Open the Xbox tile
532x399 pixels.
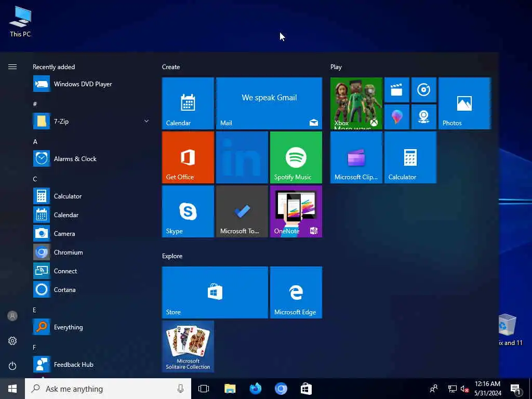coord(356,103)
